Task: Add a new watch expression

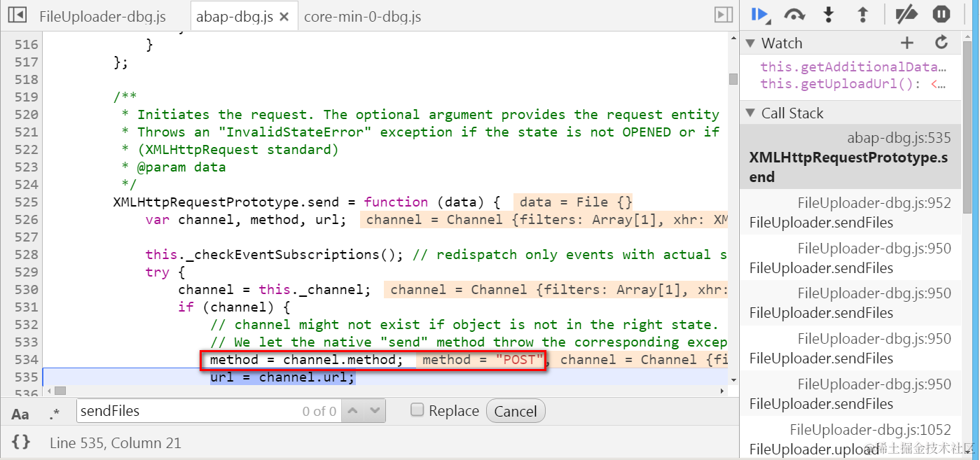Action: point(907,43)
